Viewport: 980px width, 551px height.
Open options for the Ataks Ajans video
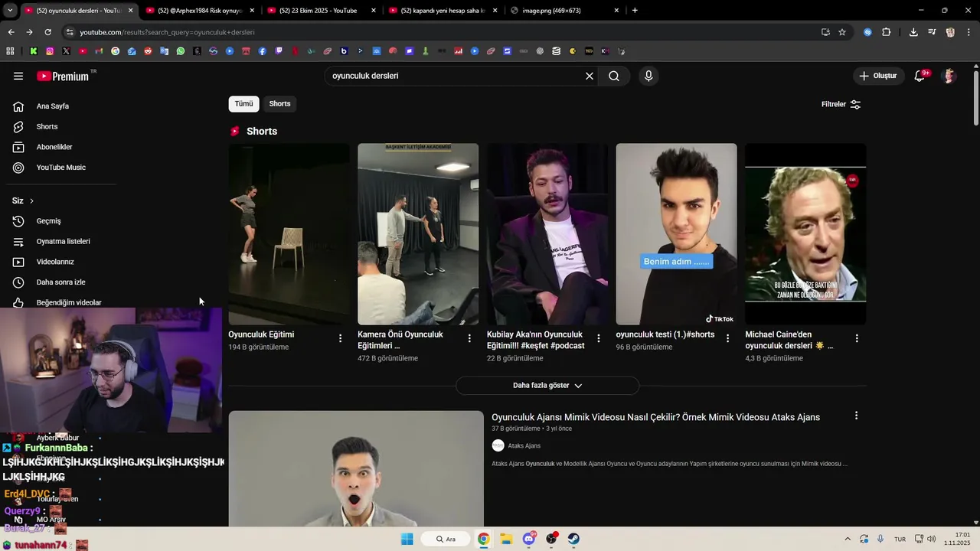[856, 416]
